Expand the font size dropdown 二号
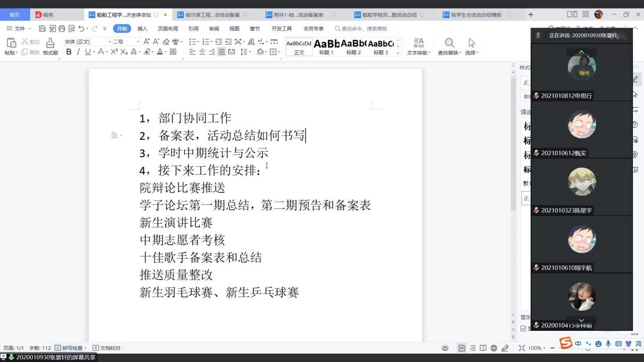 coord(138,42)
